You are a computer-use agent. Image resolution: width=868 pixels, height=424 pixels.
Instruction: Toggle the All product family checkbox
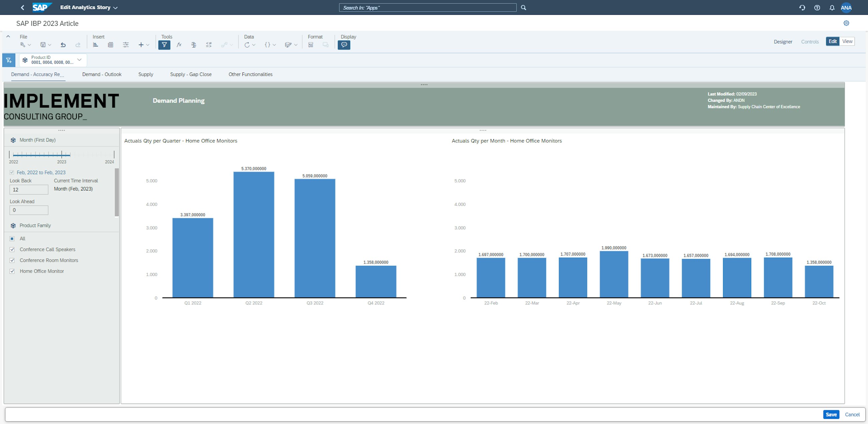pos(12,239)
